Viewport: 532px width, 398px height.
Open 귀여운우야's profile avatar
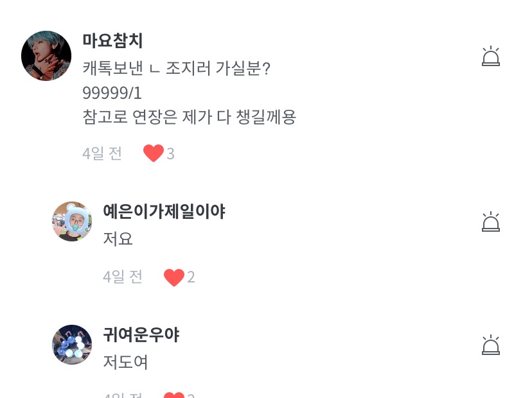pyautogui.click(x=72, y=345)
